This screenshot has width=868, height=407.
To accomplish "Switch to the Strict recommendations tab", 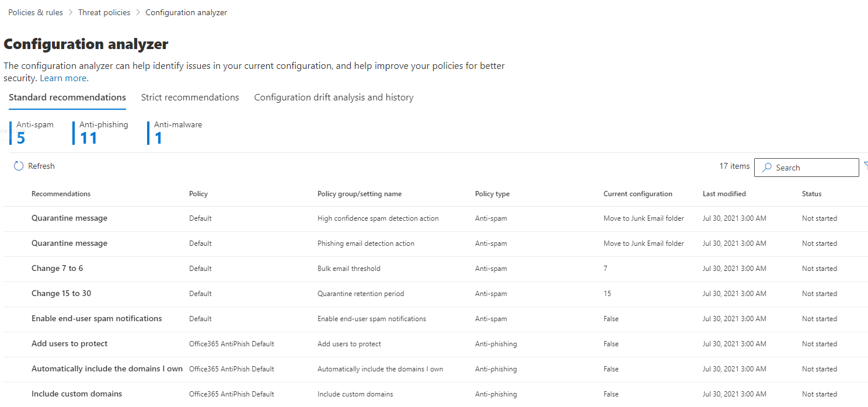I will tap(190, 98).
